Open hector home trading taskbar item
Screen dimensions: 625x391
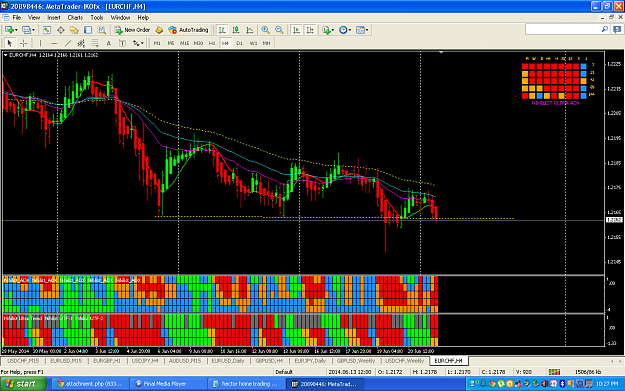pos(245,384)
